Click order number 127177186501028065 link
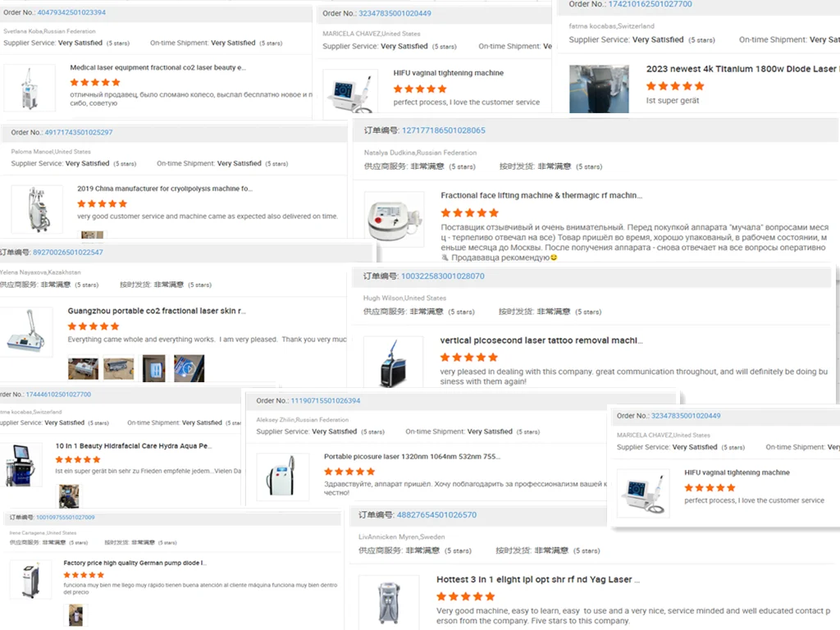Viewport: 840px width, 630px height. 444,130
